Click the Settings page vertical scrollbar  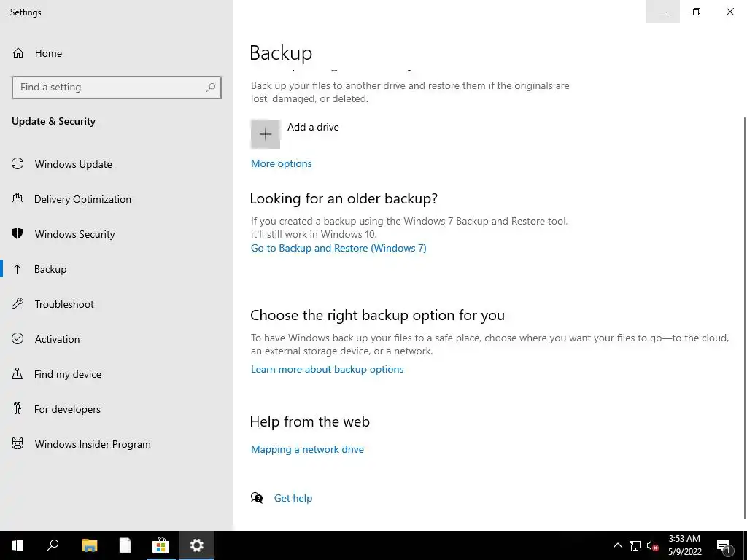tap(745, 317)
